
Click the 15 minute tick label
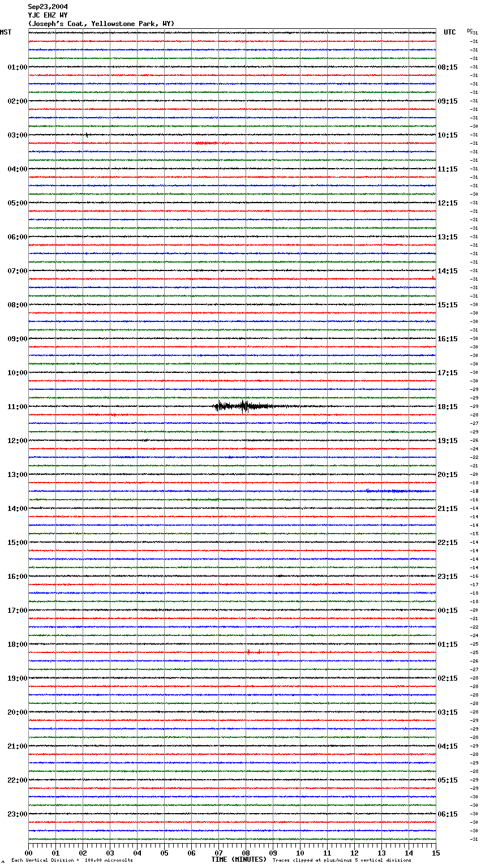click(436, 853)
